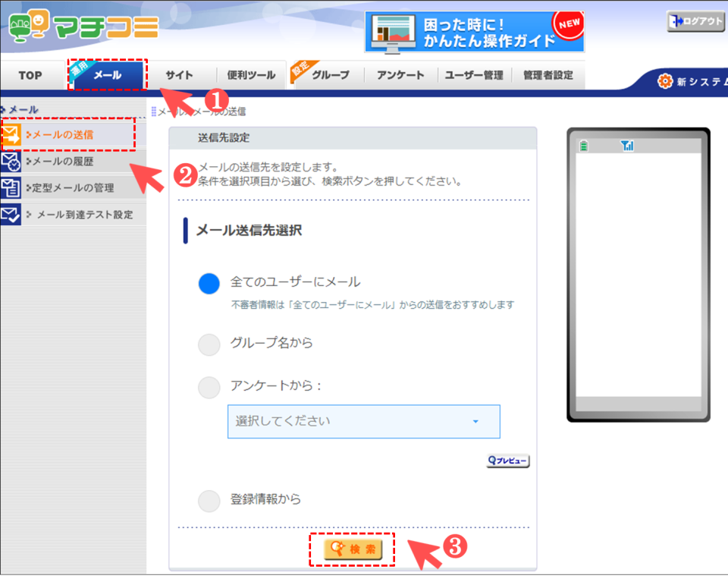This screenshot has width=728, height=585.
Task: Click the mail delivery test settings icon
Action: (x=11, y=215)
